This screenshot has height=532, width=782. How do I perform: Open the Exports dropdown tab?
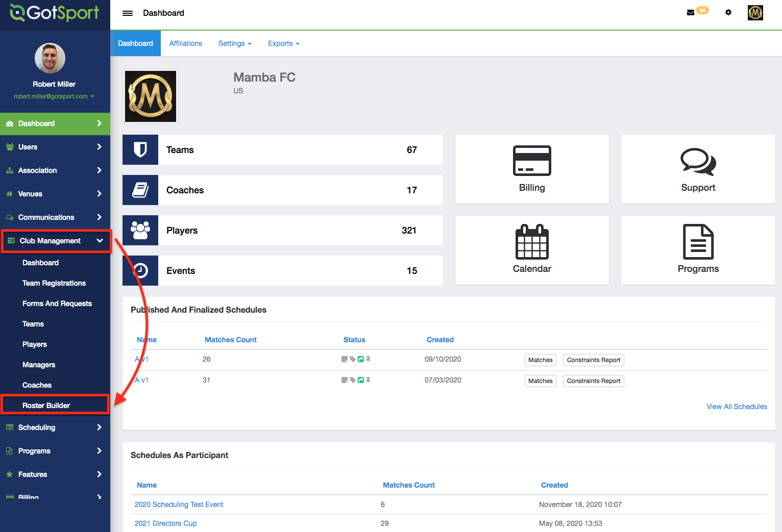(x=284, y=43)
